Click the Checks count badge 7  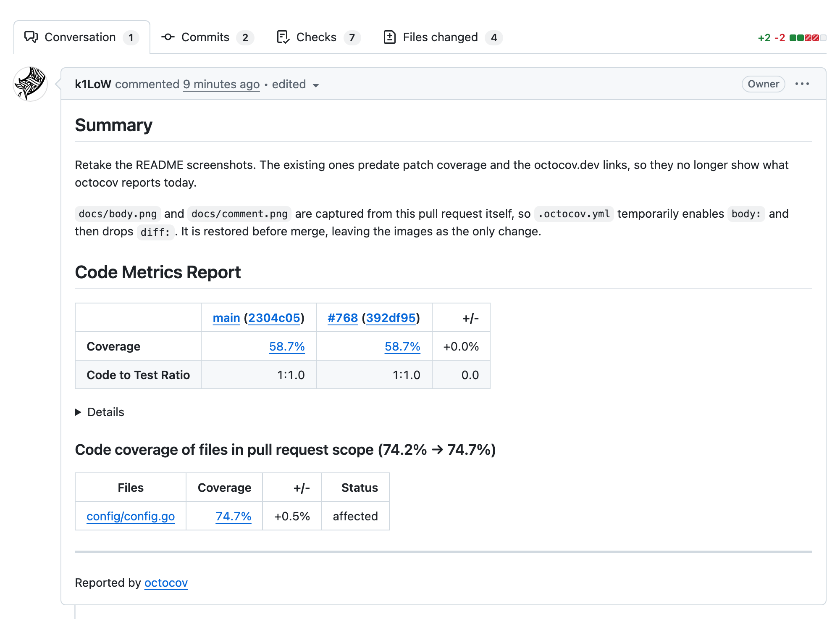pos(352,38)
